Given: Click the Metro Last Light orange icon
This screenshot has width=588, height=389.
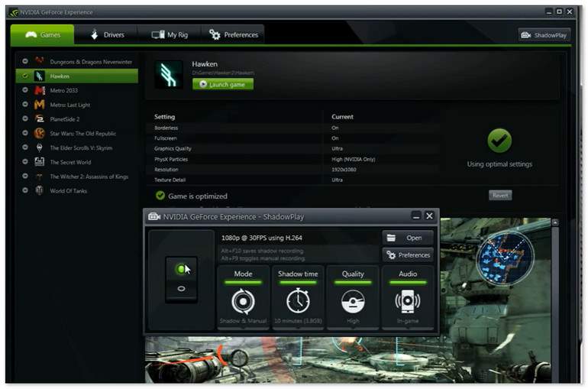Looking at the screenshot, I should [40, 105].
